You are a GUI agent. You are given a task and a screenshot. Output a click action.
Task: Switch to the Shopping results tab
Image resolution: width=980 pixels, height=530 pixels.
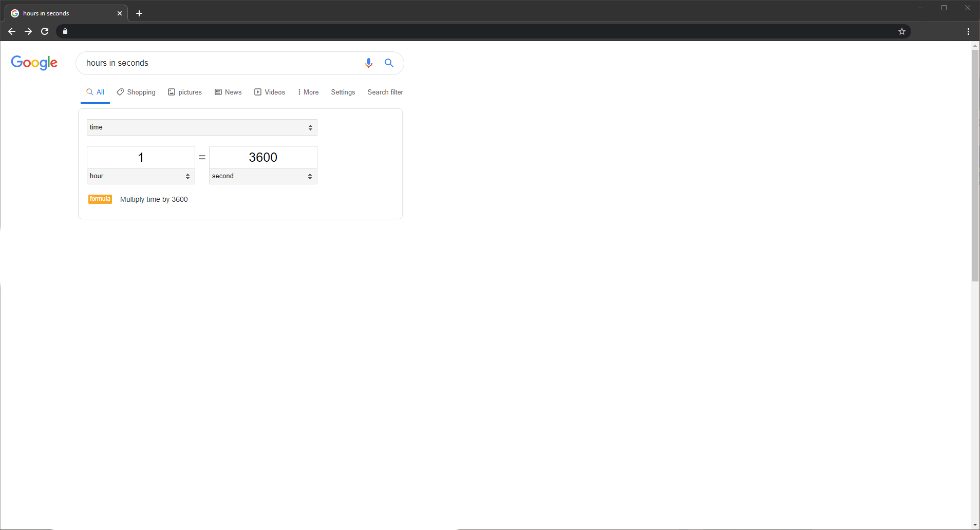click(136, 92)
